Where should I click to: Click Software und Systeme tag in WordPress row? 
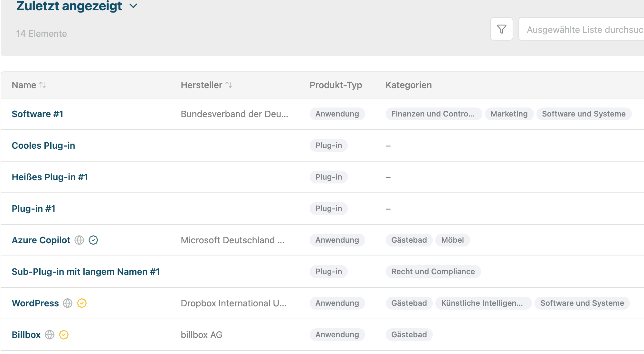click(582, 303)
